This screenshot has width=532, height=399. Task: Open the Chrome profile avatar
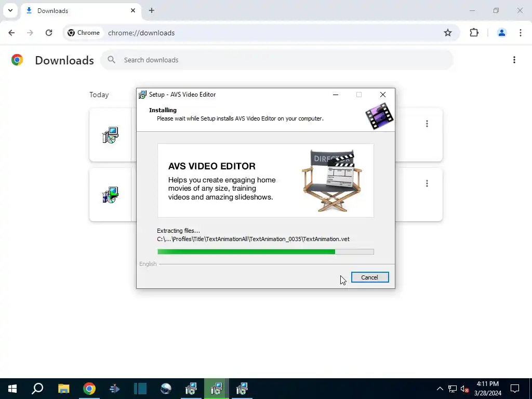click(502, 33)
